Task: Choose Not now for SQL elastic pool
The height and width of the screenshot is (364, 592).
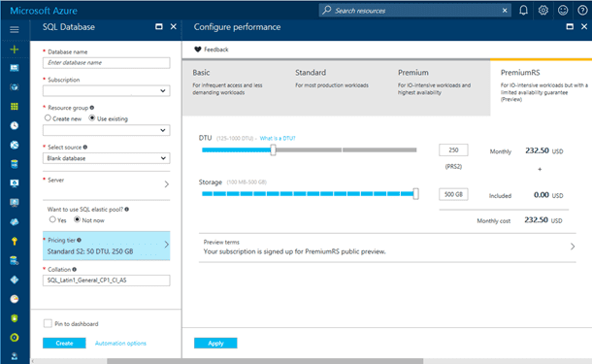Action: [x=77, y=219]
